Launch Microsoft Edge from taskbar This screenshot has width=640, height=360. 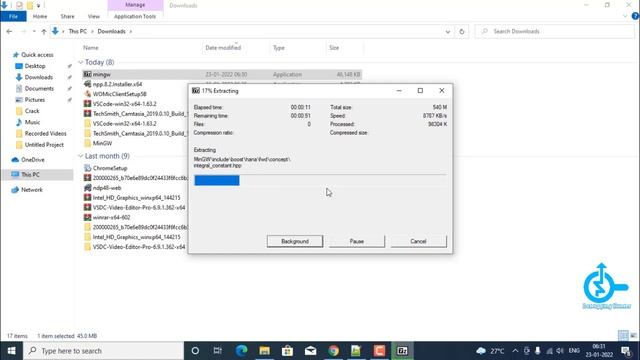tap(241, 351)
